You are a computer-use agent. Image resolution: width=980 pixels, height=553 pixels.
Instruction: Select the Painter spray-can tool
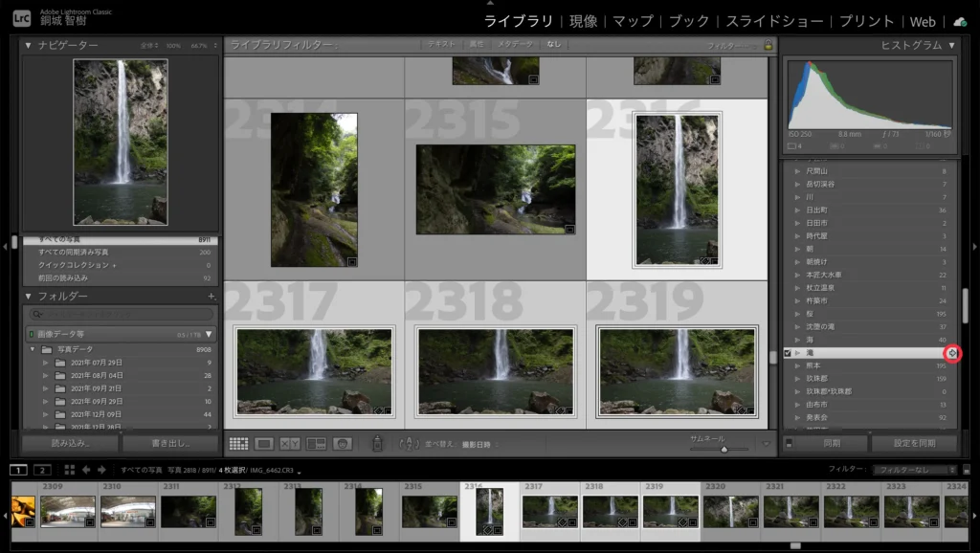[x=378, y=442]
